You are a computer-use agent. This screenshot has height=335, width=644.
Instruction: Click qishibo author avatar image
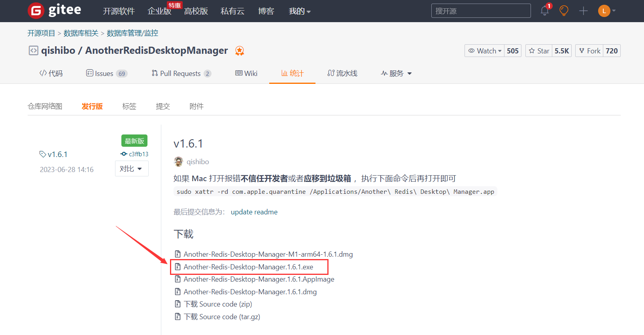pyautogui.click(x=179, y=162)
